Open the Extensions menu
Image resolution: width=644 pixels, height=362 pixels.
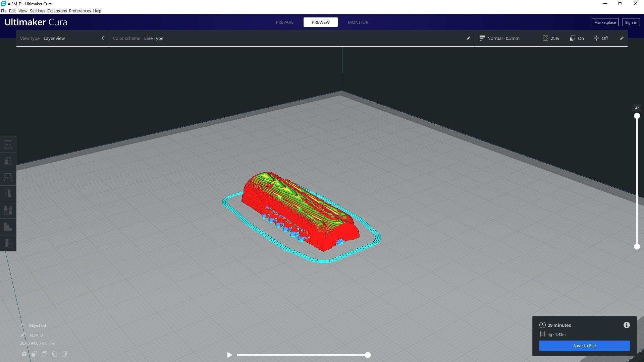57,11
